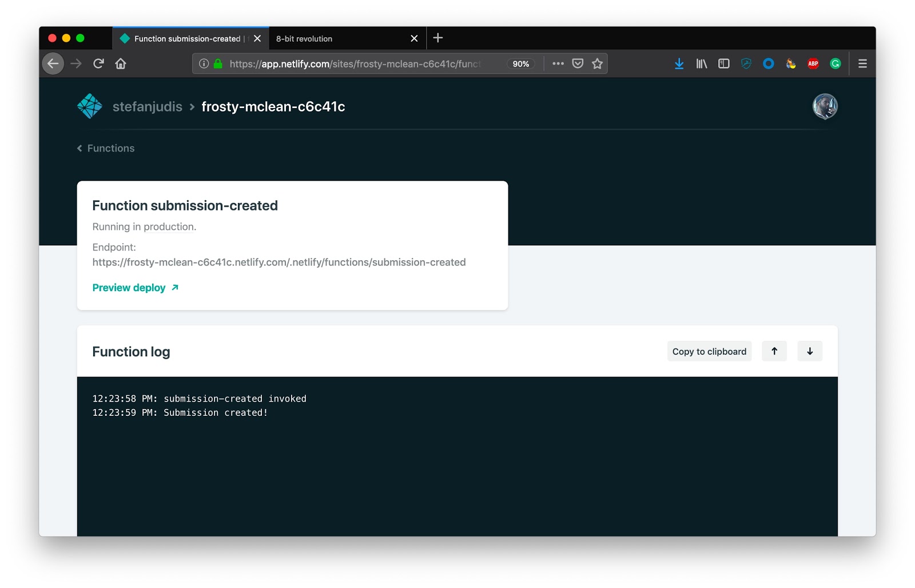Click the 'Submission created!' log line
Image resolution: width=915 pixels, height=588 pixels.
(180, 412)
